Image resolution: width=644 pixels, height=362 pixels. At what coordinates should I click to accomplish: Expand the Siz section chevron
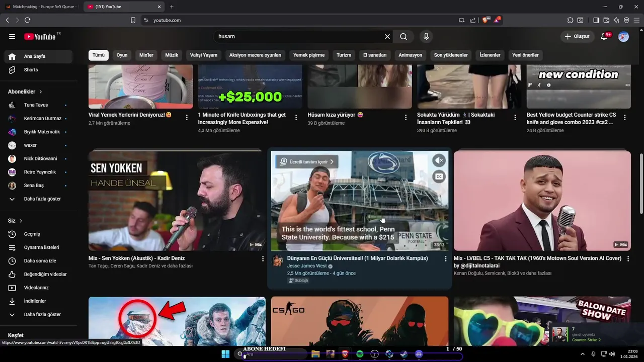(x=21, y=221)
